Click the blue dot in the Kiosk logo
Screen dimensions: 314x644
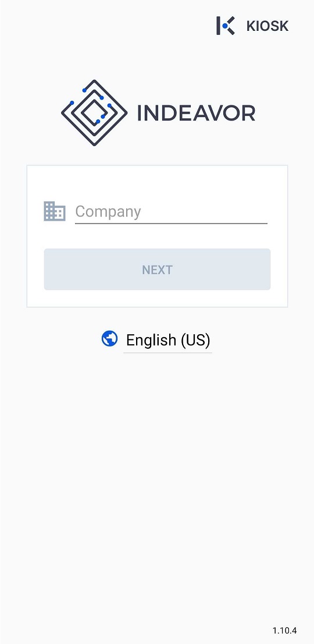click(x=225, y=26)
